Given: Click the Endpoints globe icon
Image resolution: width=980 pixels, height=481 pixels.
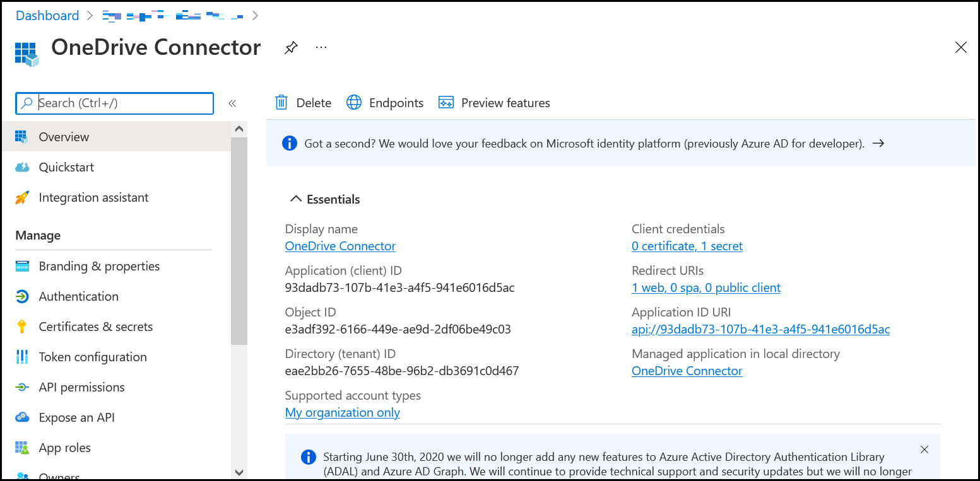Looking at the screenshot, I should coord(354,103).
